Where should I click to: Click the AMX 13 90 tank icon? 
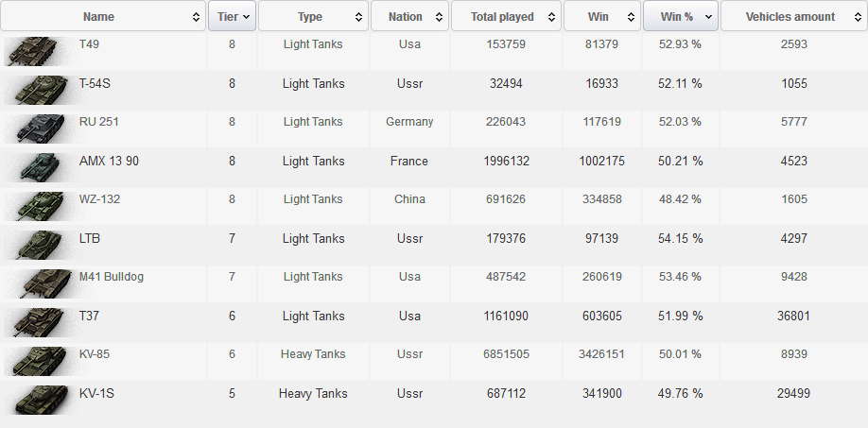36,166
